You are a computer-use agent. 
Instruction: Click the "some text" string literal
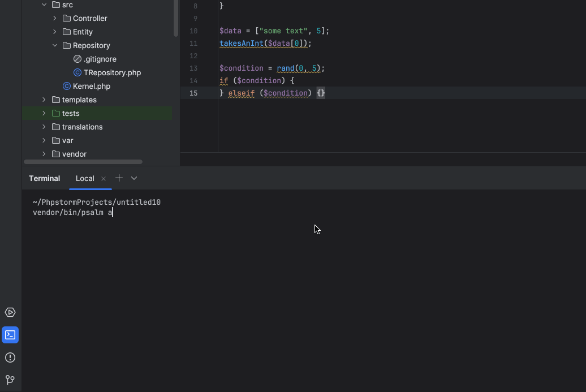coord(283,31)
